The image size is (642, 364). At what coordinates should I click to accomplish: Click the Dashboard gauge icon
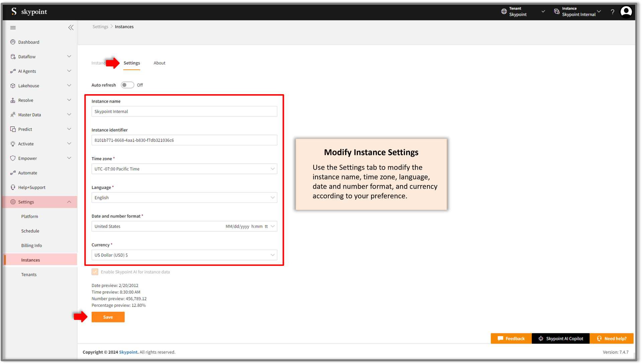[13, 42]
